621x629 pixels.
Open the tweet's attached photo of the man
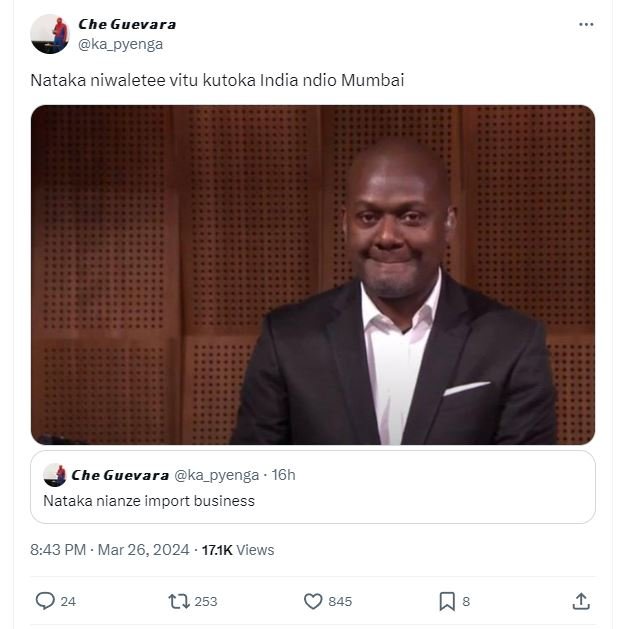click(313, 275)
